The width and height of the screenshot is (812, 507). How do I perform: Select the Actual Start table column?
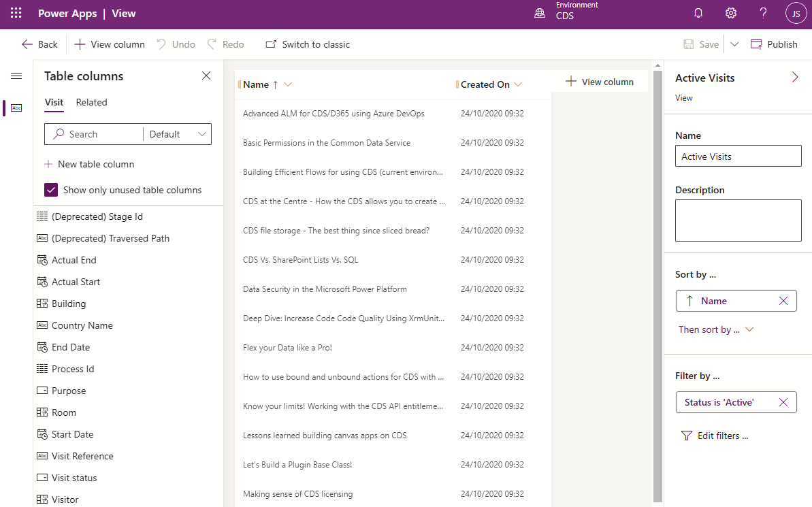coord(76,282)
